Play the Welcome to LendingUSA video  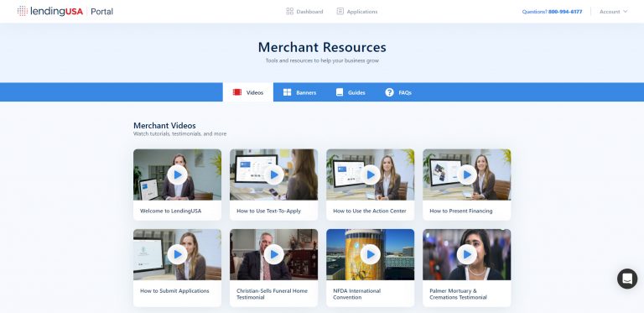tap(178, 175)
